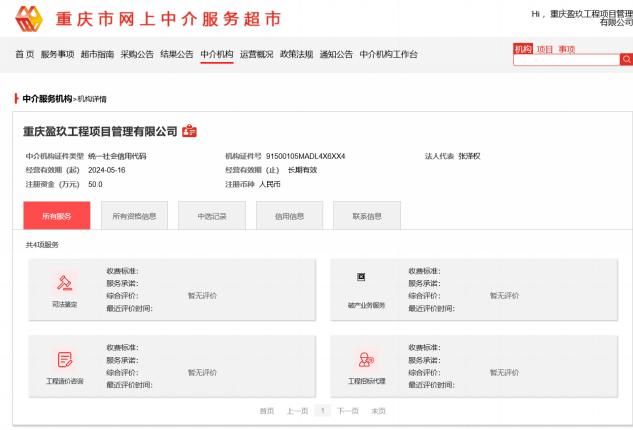Click the 机构详情 breadcrumb text

[92, 99]
